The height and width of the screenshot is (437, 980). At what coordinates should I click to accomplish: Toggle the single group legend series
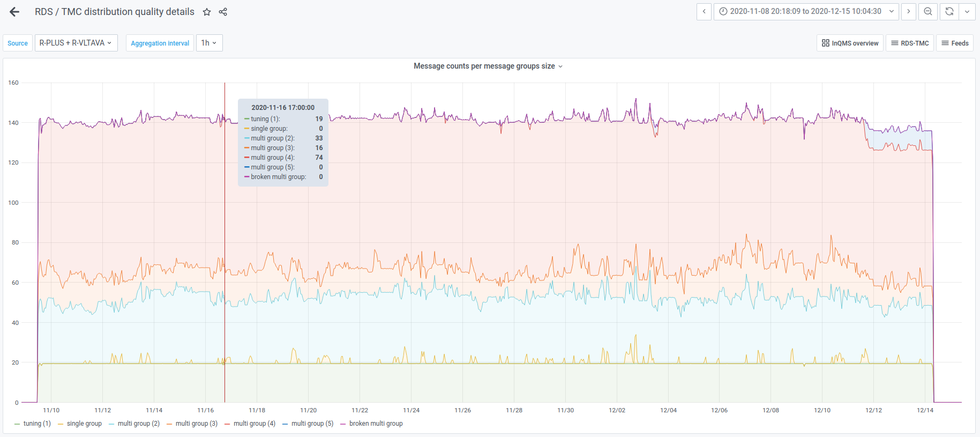pyautogui.click(x=84, y=424)
